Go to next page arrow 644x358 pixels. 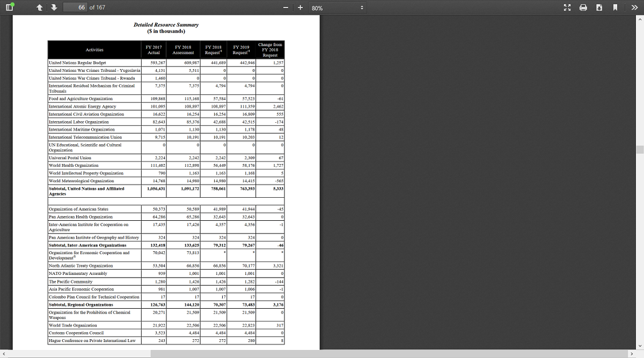[x=53, y=8]
